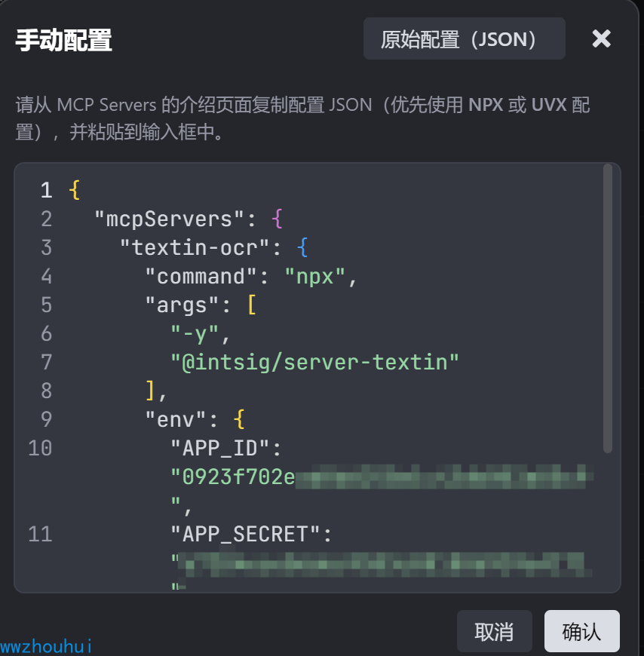Close the 手动配置 dialog with the X icon

click(x=601, y=39)
